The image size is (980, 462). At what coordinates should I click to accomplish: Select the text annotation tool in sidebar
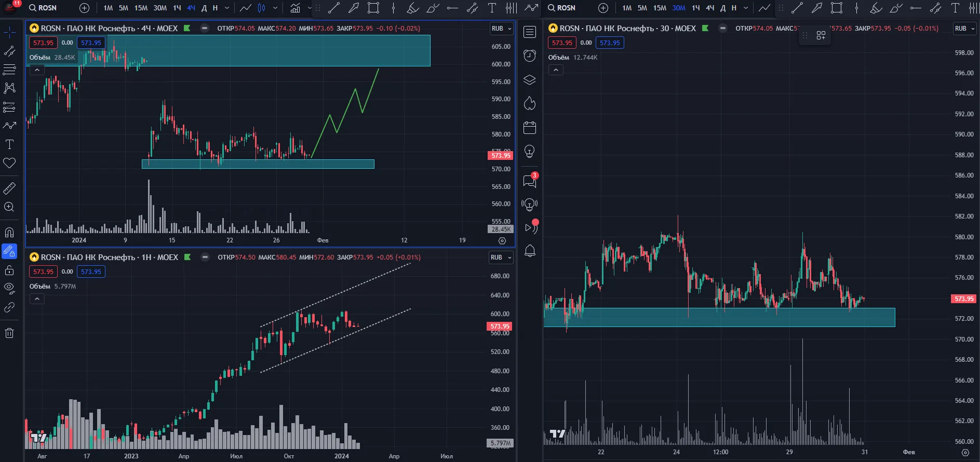click(x=9, y=144)
